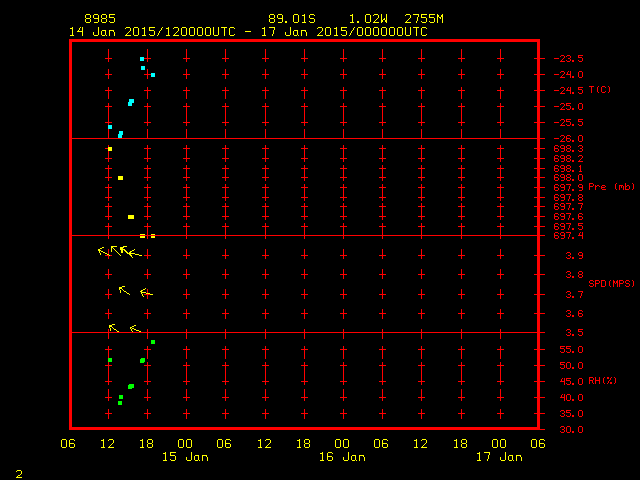Select the yellow UTC date range title
Screen dimensions: 640x480
coord(247,32)
